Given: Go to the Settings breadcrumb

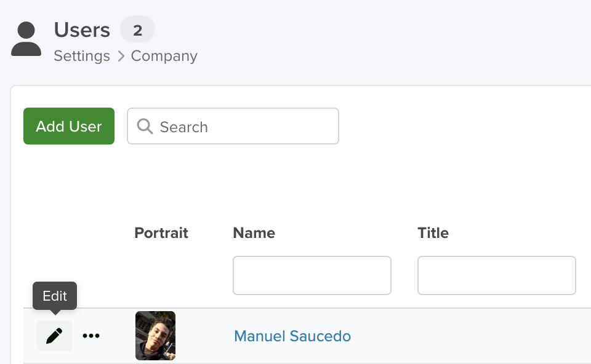Looking at the screenshot, I should click(x=82, y=56).
